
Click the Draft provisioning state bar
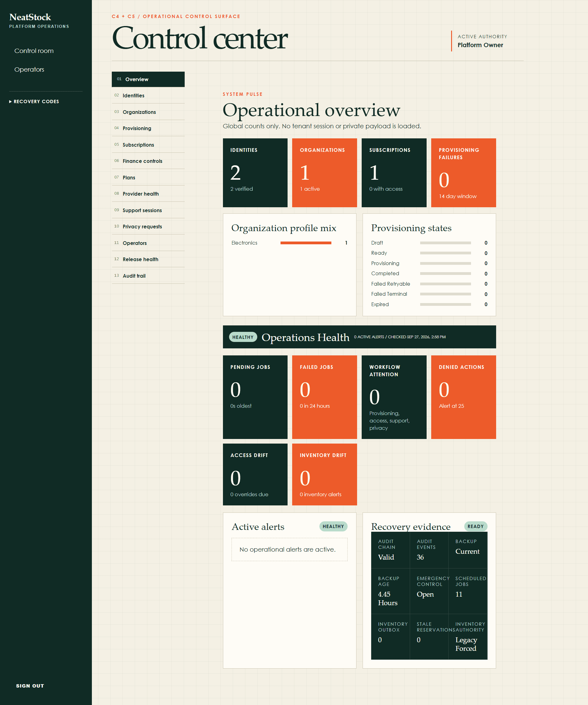click(x=445, y=243)
